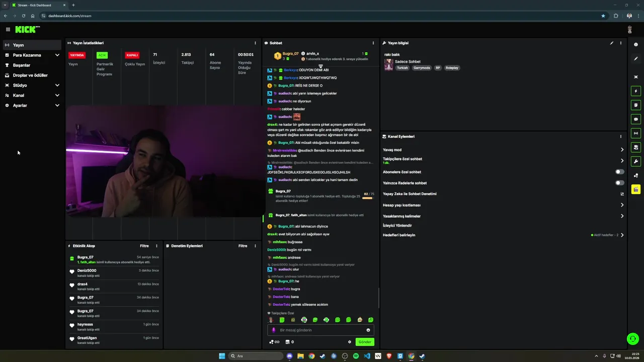This screenshot has width=644, height=362.
Task: Open the Droplar ve ödüller sidebar item
Action: [32, 75]
